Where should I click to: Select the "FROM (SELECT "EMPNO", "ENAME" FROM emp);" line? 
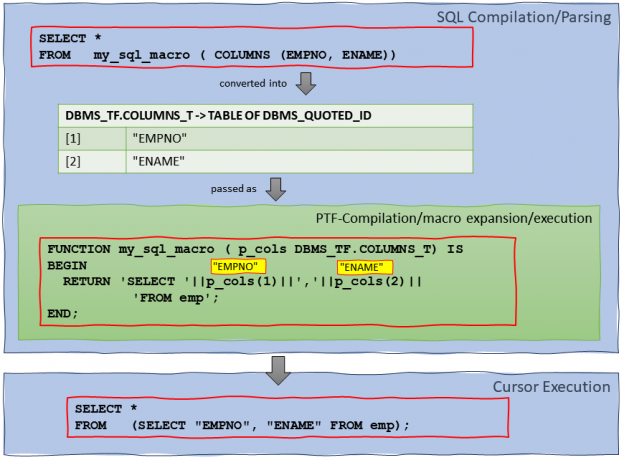click(x=242, y=425)
